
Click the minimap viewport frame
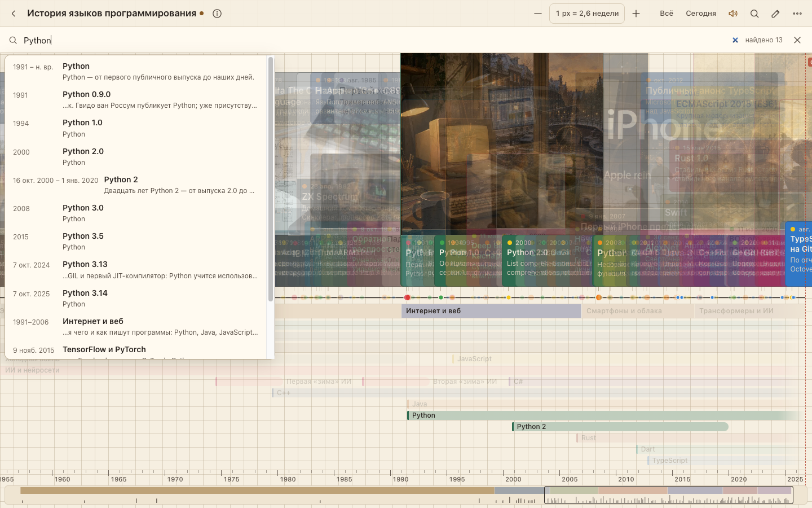click(x=669, y=495)
